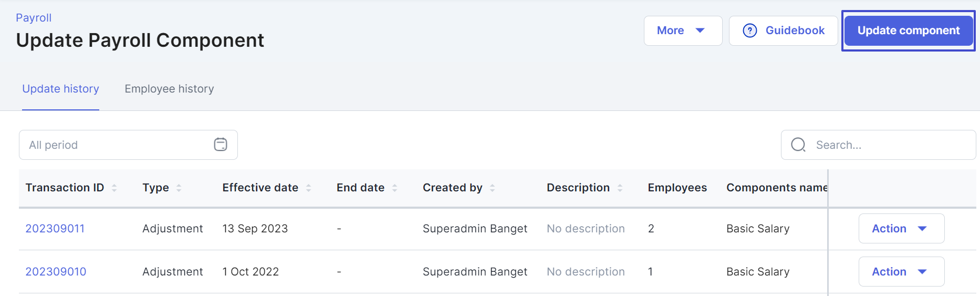Open transaction 202309010 link
The image size is (980, 296).
(x=56, y=272)
